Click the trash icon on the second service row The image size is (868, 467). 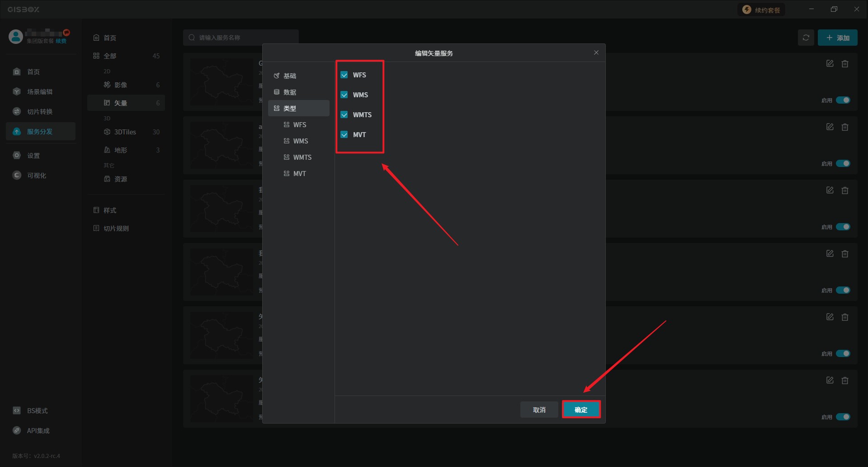tap(844, 127)
